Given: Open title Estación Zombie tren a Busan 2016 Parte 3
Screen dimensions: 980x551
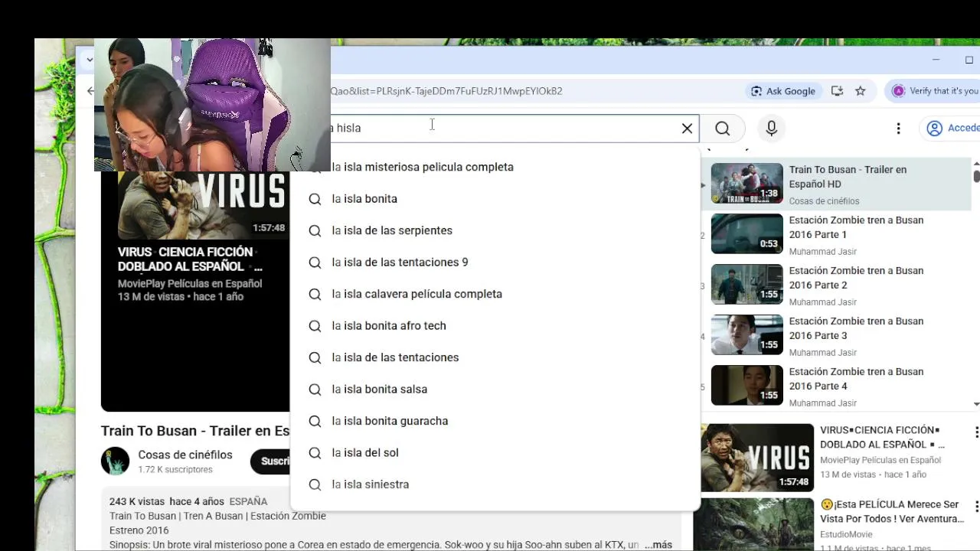Looking at the screenshot, I should [x=856, y=328].
